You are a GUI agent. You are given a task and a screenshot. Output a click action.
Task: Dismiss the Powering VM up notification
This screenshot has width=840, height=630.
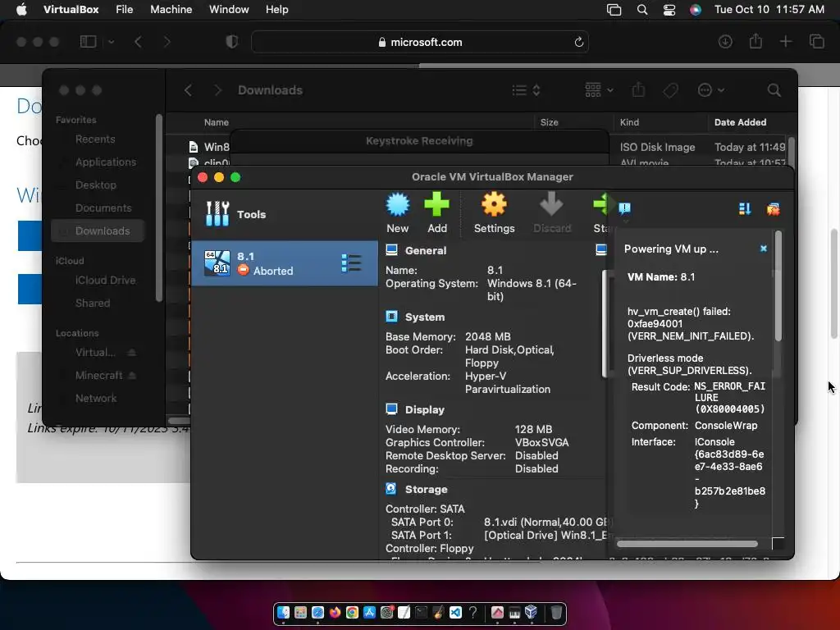tap(764, 249)
